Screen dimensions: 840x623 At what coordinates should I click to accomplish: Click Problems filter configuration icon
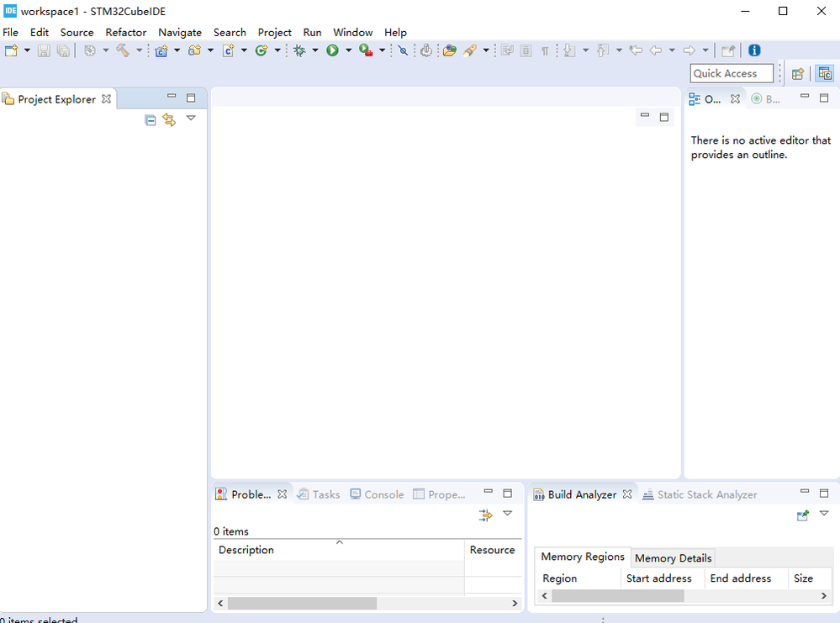pyautogui.click(x=485, y=515)
